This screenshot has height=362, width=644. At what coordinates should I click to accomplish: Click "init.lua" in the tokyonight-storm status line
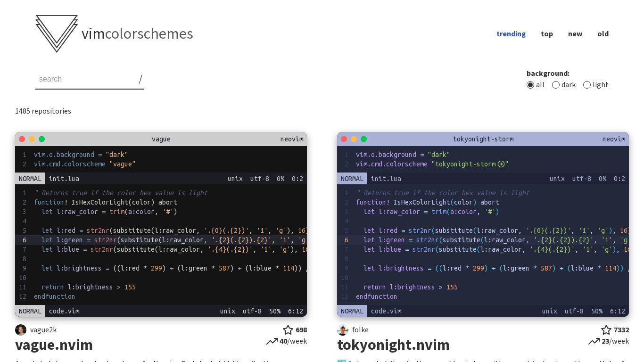386,179
